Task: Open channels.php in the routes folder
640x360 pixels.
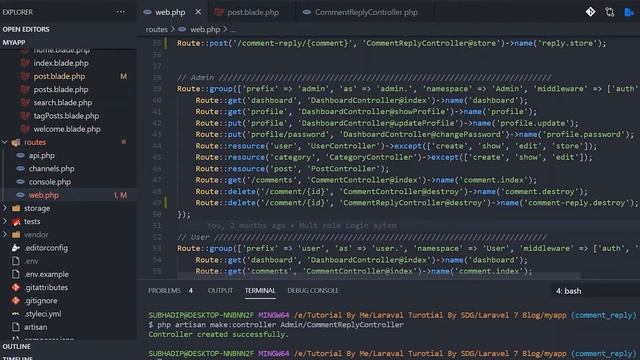Action: (x=51, y=169)
